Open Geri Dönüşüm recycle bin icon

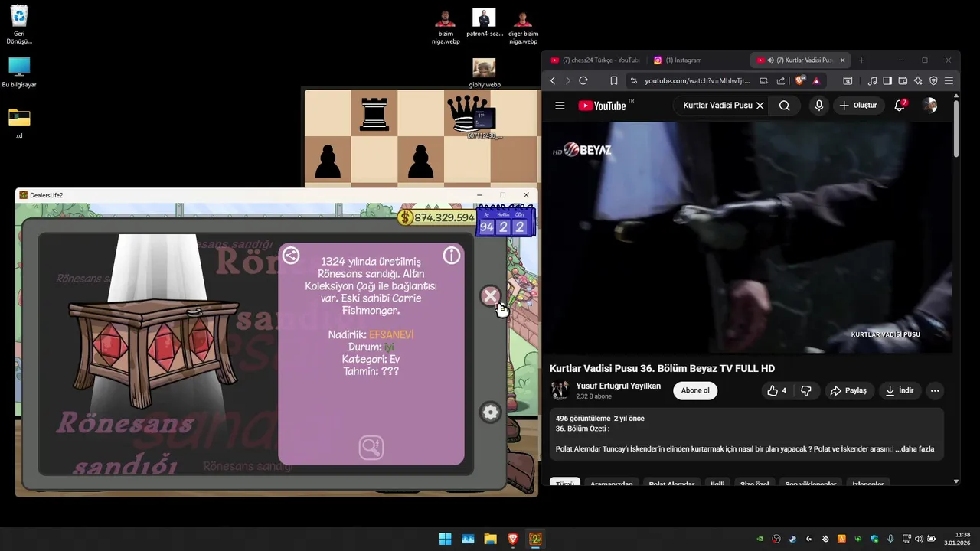[19, 25]
